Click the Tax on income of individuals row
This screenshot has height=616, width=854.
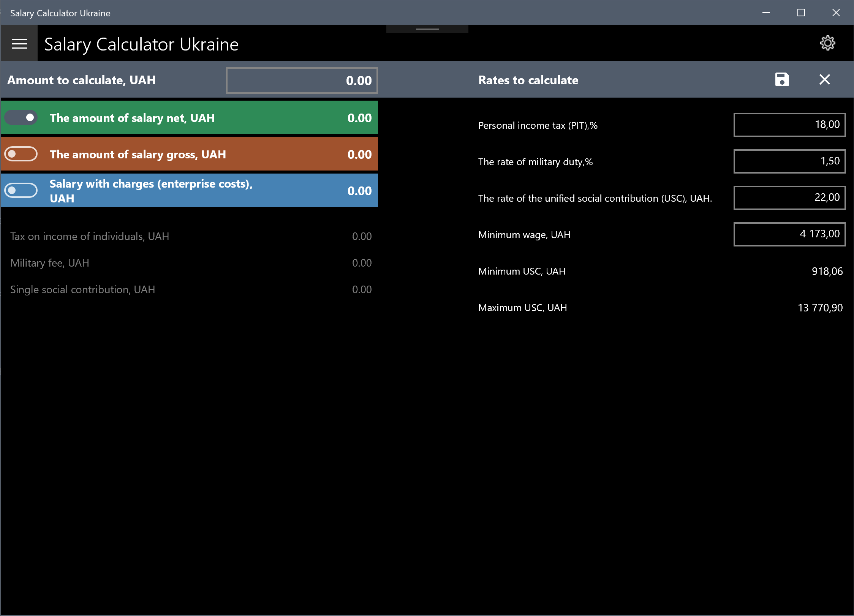coord(190,236)
